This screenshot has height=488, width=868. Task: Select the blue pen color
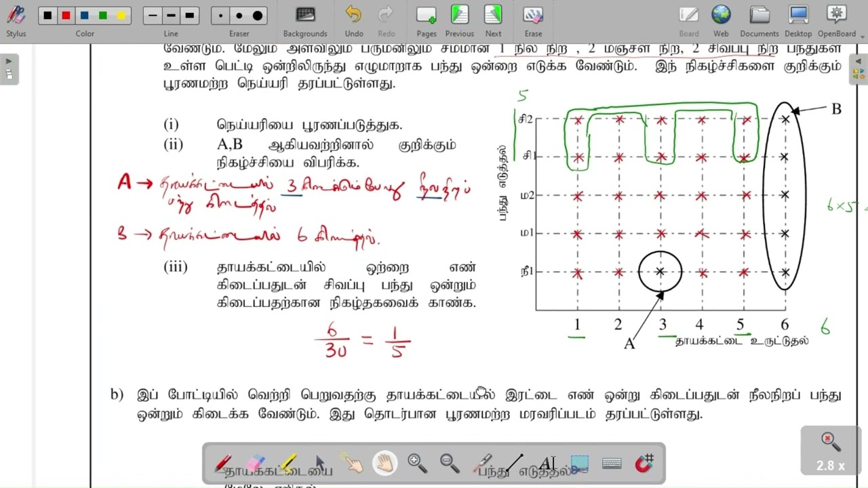tap(84, 16)
